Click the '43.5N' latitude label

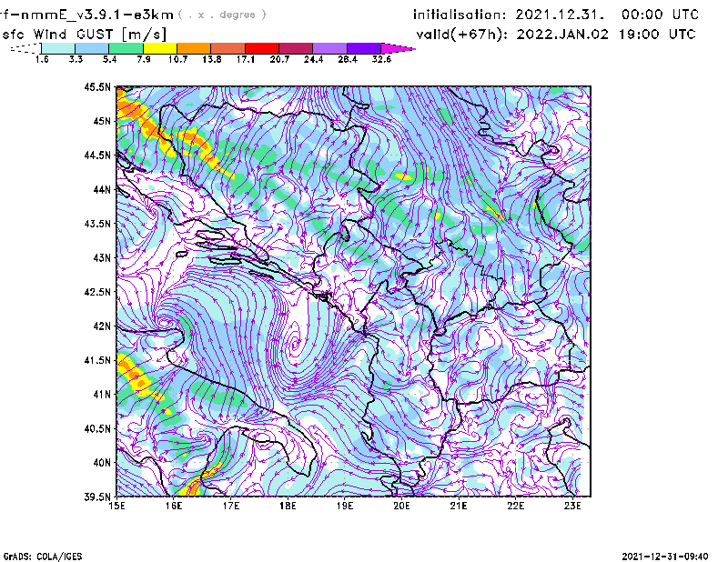click(97, 224)
